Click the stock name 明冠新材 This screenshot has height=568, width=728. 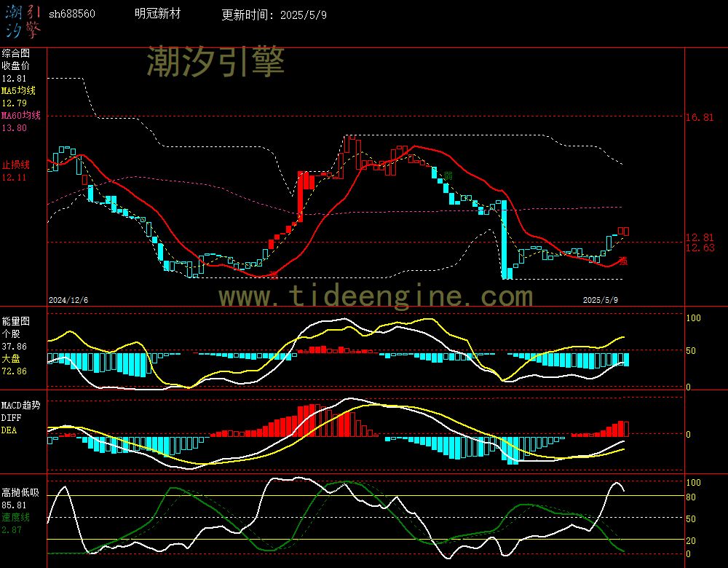point(158,13)
